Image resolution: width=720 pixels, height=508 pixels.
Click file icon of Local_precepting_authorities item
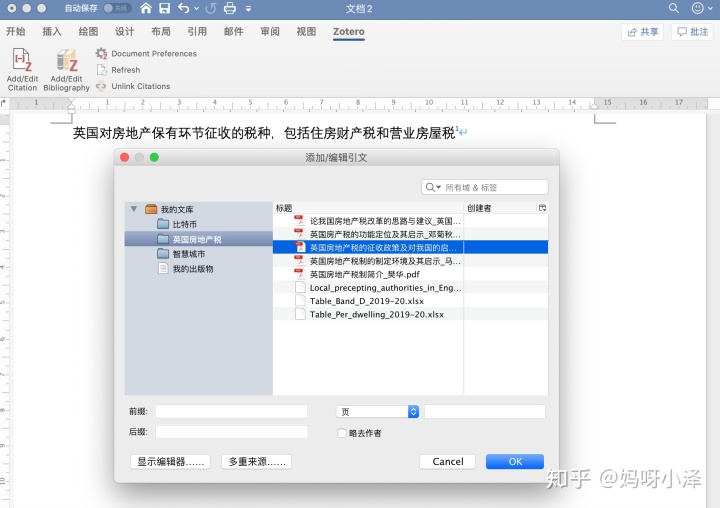(x=300, y=288)
